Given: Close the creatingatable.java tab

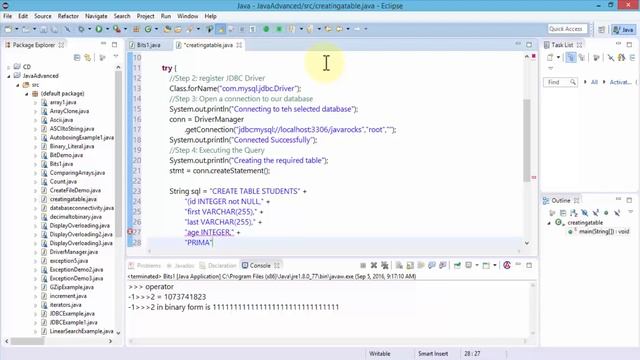Looking at the screenshot, I should (x=239, y=45).
